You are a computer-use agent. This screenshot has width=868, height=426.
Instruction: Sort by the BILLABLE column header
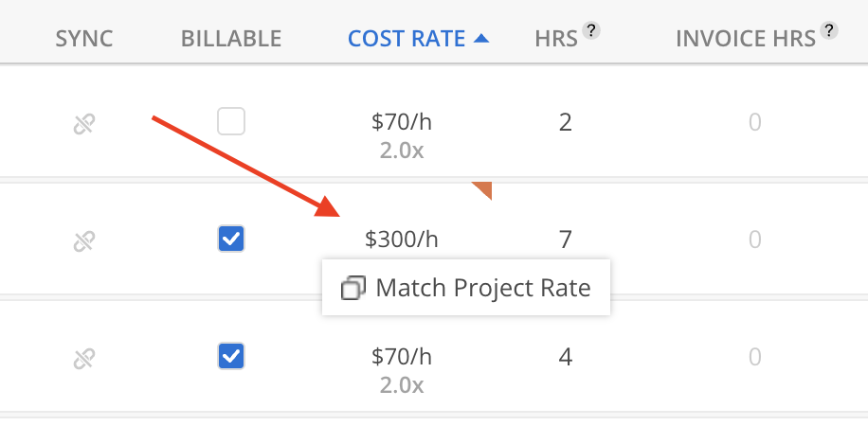[231, 39]
